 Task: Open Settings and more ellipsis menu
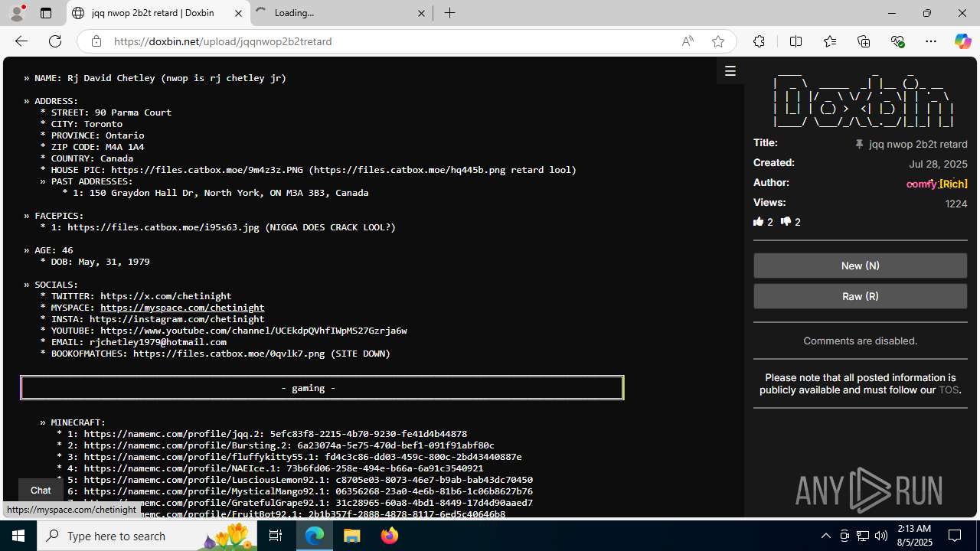[x=931, y=41]
